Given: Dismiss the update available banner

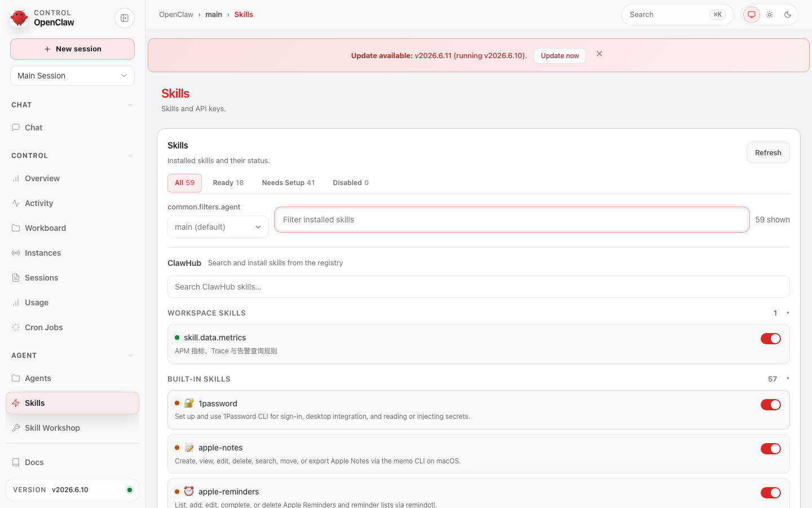Looking at the screenshot, I should point(599,54).
